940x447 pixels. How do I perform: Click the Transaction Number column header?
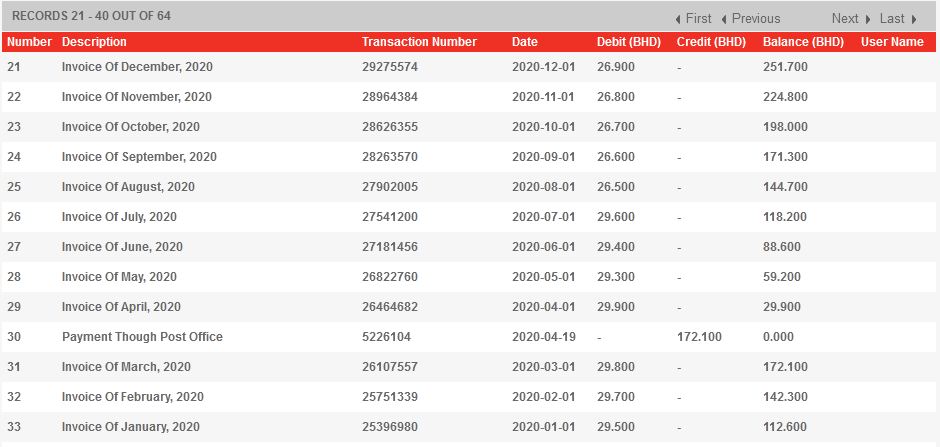[419, 42]
